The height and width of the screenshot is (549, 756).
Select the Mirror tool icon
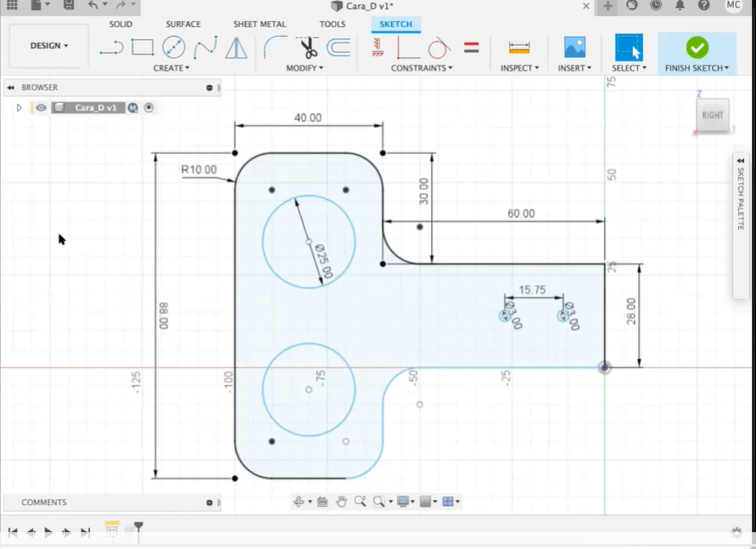click(236, 47)
